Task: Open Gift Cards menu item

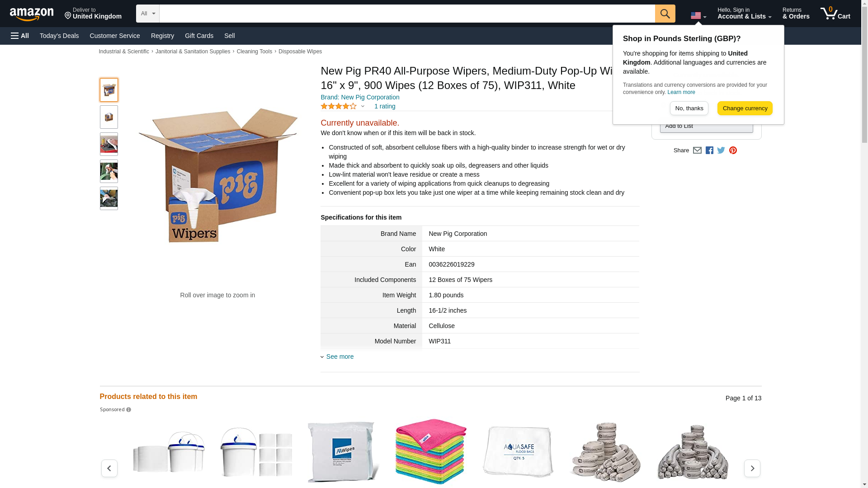Action: (199, 36)
